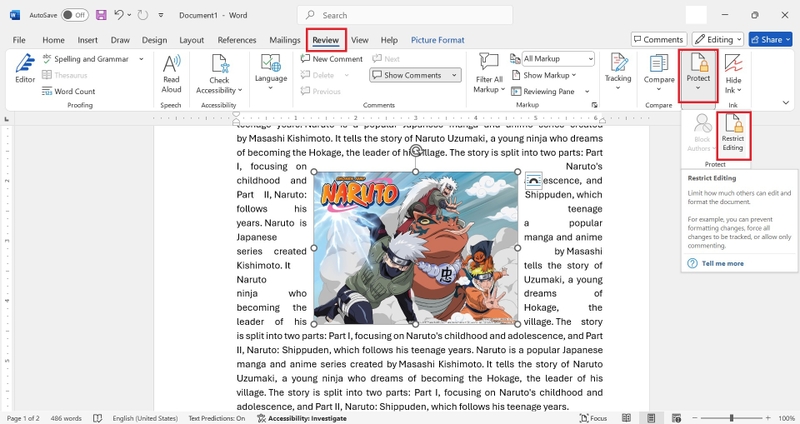Image resolution: width=800 pixels, height=424 pixels.
Task: Open the Design tab
Action: pyautogui.click(x=154, y=40)
